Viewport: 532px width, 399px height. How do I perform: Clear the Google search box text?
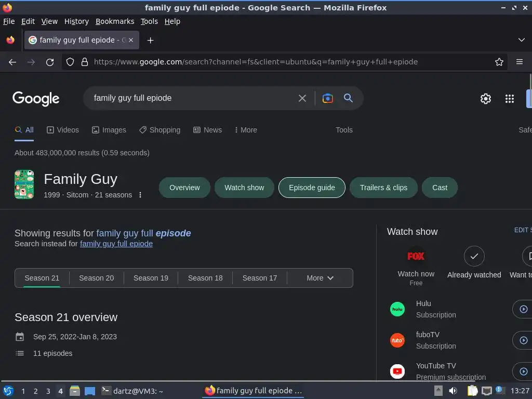point(302,98)
